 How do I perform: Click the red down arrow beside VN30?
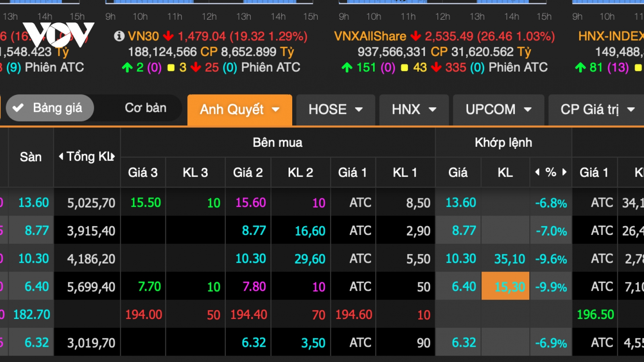coord(168,36)
